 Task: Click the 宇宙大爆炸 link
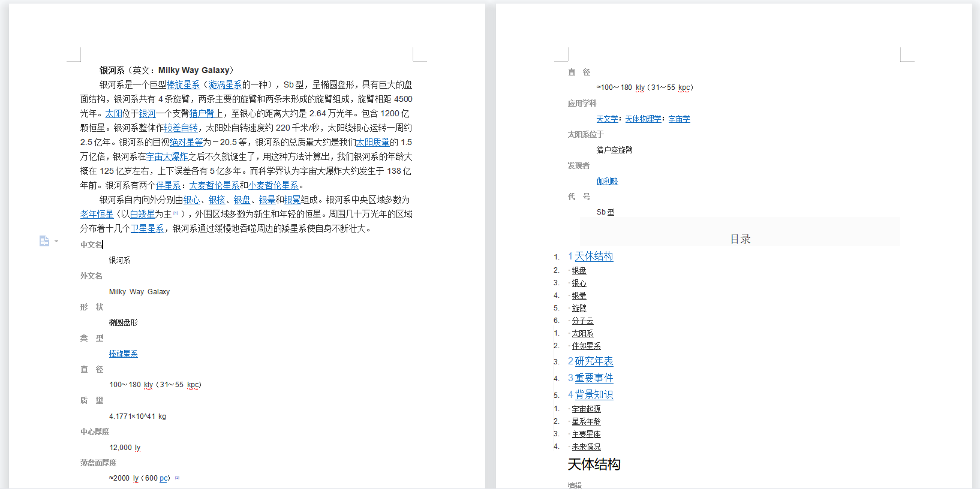167,157
